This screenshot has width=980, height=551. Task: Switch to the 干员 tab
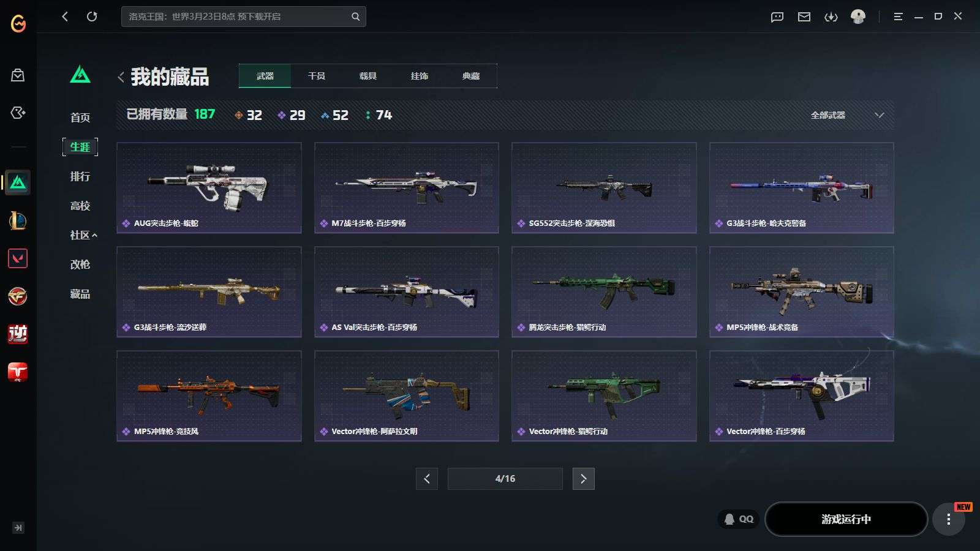coord(317,76)
